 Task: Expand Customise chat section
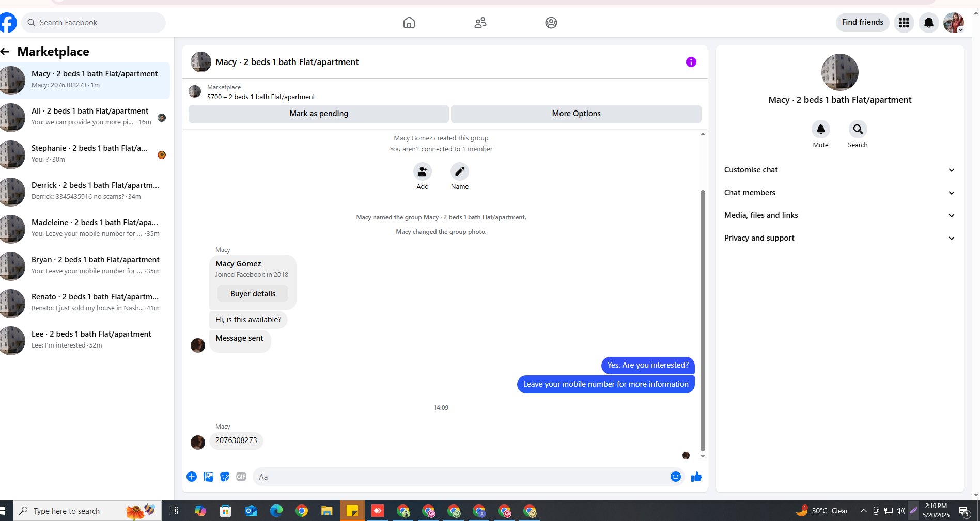tap(840, 170)
